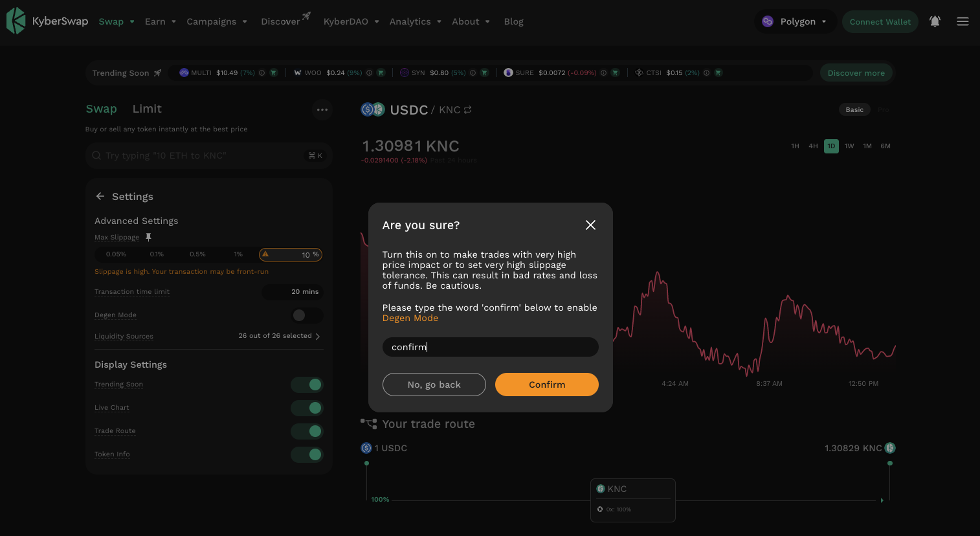Toggle the Degen Mode switch

point(306,315)
